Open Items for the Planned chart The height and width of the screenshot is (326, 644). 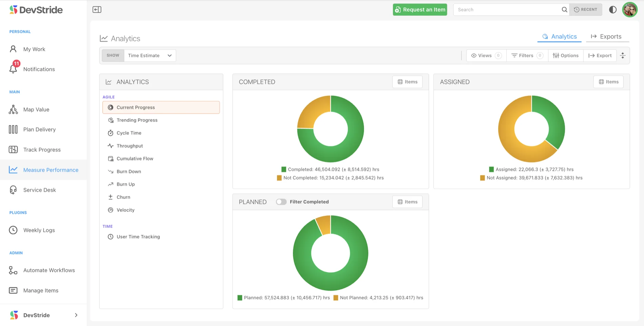point(407,202)
